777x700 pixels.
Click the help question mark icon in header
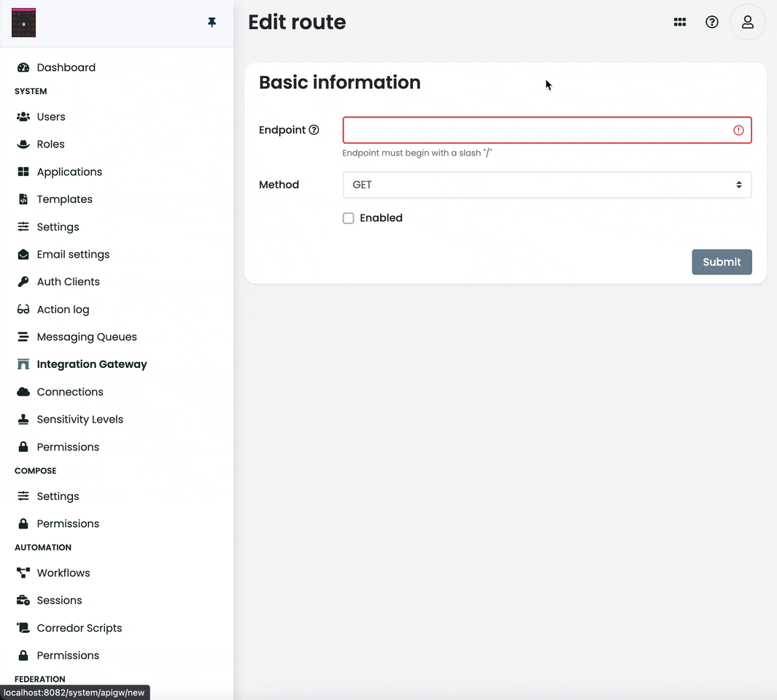tap(712, 22)
